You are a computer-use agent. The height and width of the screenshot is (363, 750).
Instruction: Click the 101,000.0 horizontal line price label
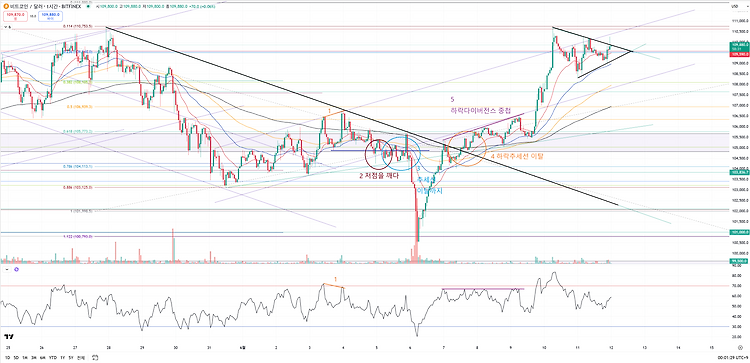click(739, 231)
